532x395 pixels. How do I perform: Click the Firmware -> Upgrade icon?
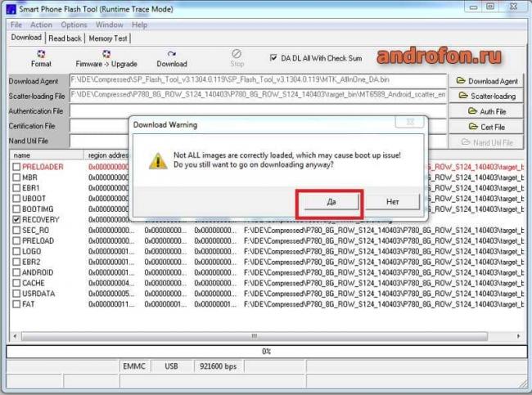106,54
